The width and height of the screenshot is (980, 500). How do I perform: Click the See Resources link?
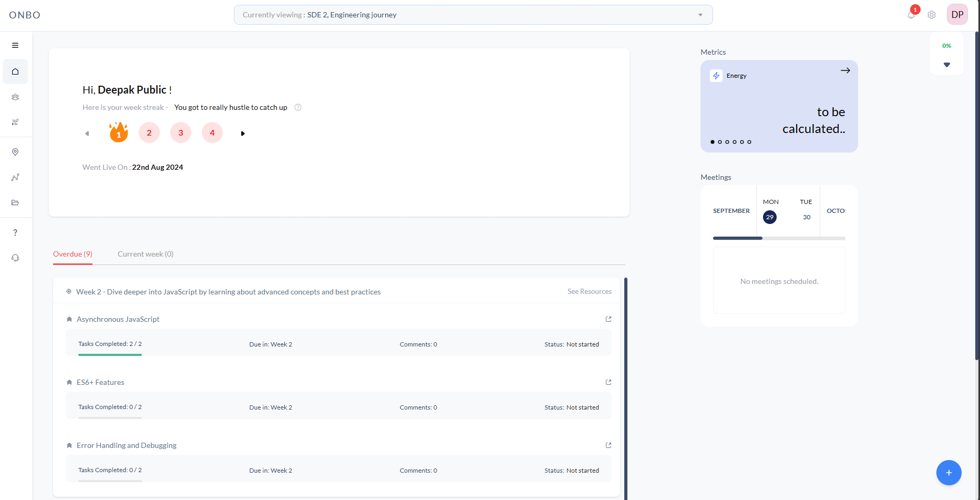pyautogui.click(x=589, y=291)
